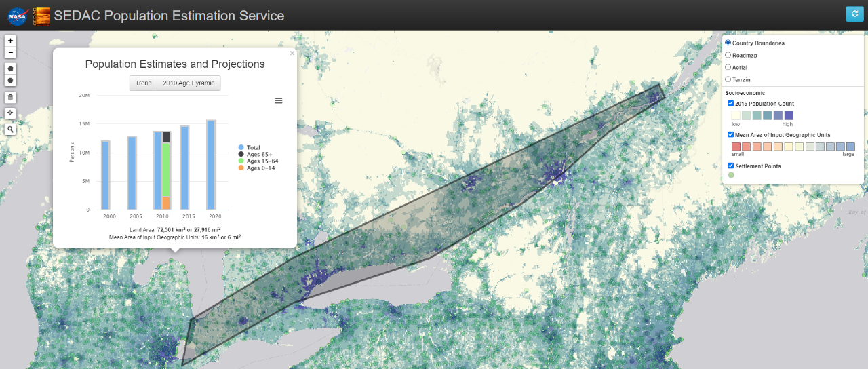Image resolution: width=868 pixels, height=369 pixels.
Task: Toggle Ages 15-64 series in legend
Action: click(x=258, y=161)
